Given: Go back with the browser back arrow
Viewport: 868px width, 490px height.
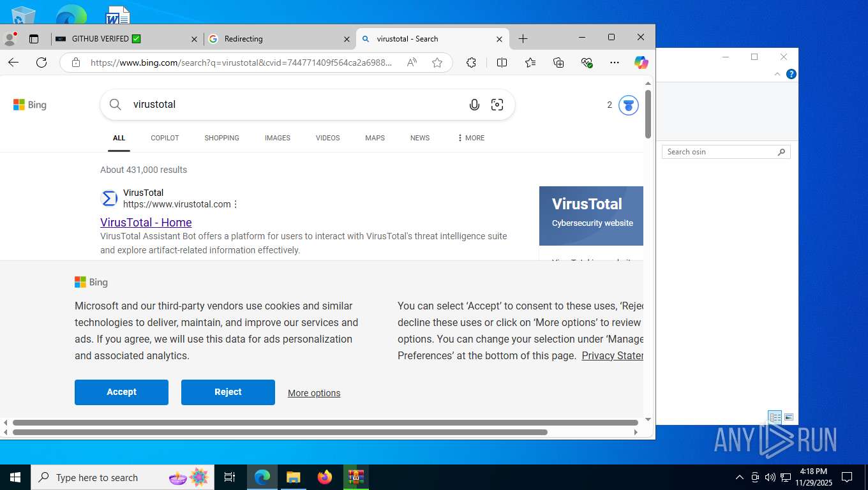Looking at the screenshot, I should coord(13,63).
